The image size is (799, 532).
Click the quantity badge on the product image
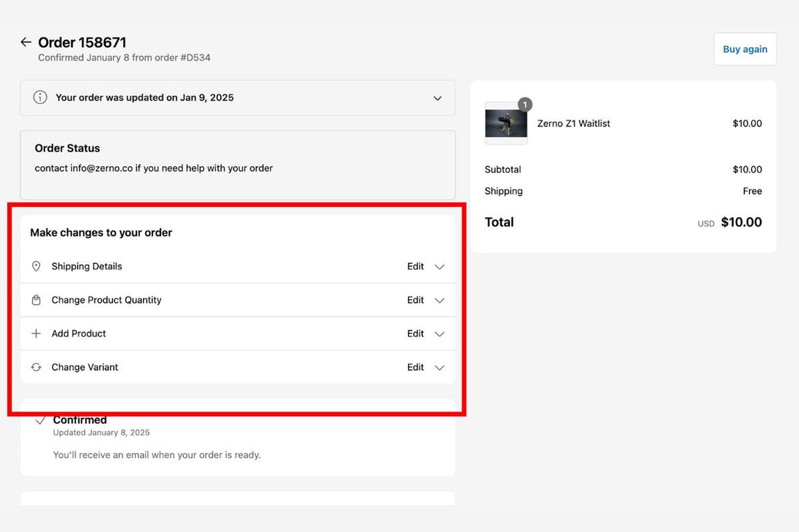[x=525, y=105]
